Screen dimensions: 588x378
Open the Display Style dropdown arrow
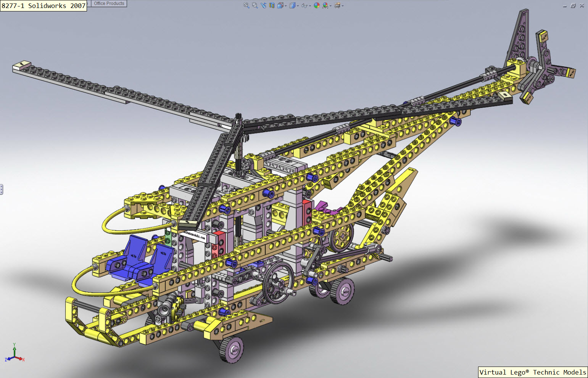[298, 6]
